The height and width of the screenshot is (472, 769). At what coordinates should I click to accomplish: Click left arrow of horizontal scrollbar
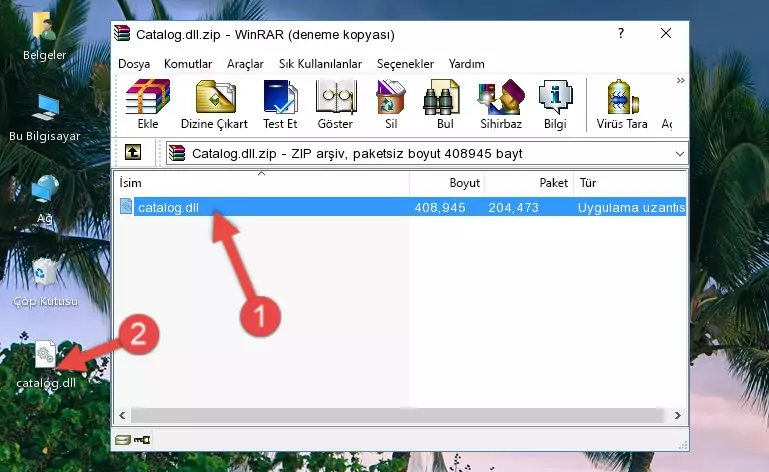tap(122, 415)
